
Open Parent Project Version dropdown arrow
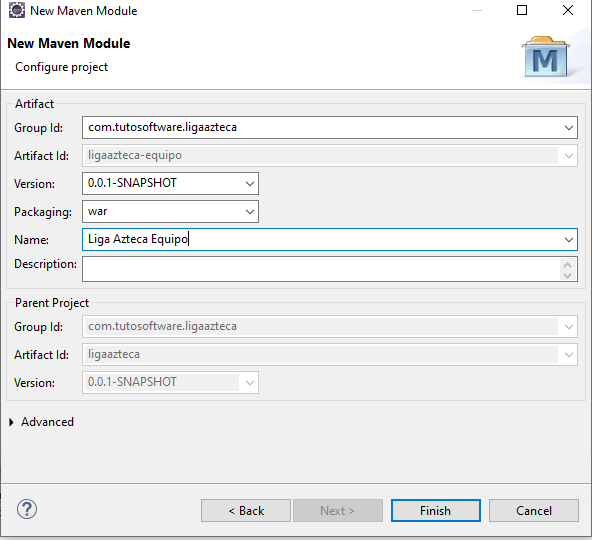coord(250,383)
